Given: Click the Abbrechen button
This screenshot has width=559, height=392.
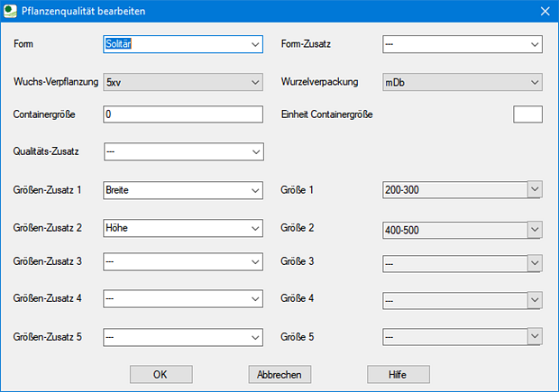Looking at the screenshot, I should (x=279, y=373).
